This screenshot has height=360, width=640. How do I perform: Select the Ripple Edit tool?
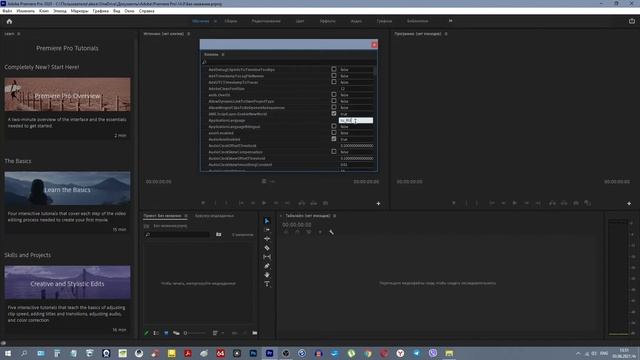pyautogui.click(x=267, y=239)
